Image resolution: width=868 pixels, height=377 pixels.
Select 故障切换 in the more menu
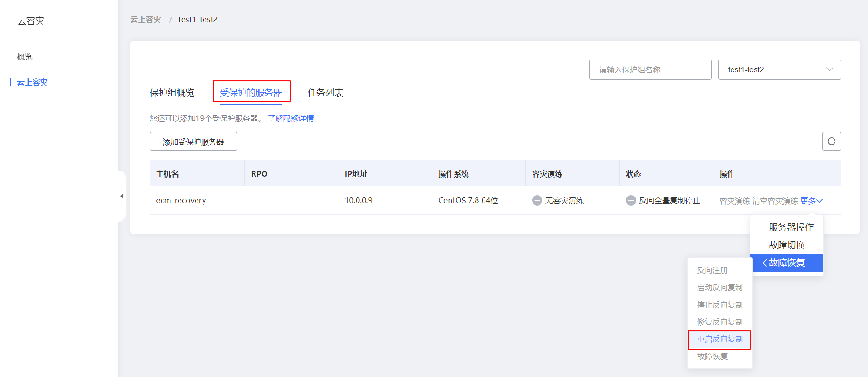787,245
